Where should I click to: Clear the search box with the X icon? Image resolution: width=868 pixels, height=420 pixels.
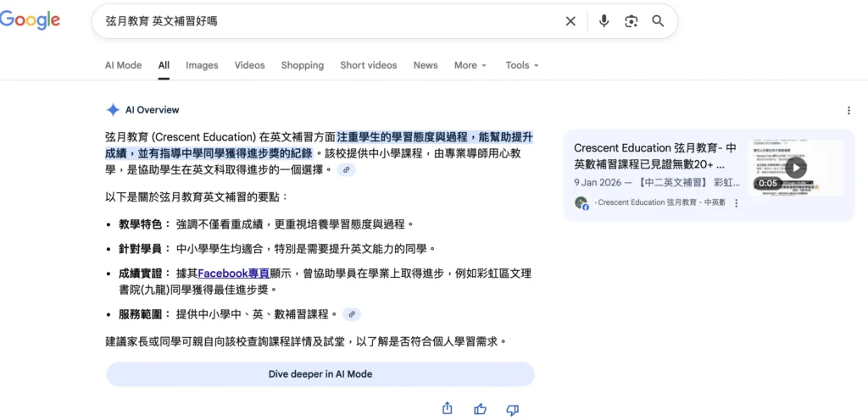(x=570, y=21)
